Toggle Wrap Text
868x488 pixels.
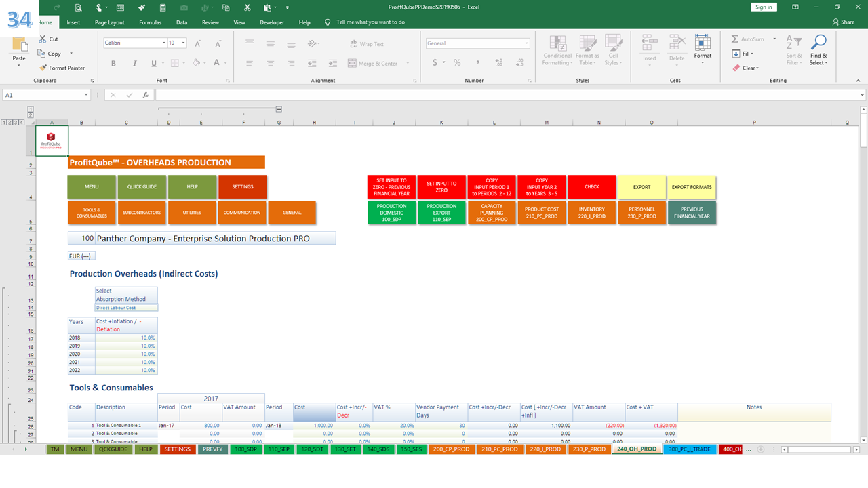pyautogui.click(x=367, y=44)
